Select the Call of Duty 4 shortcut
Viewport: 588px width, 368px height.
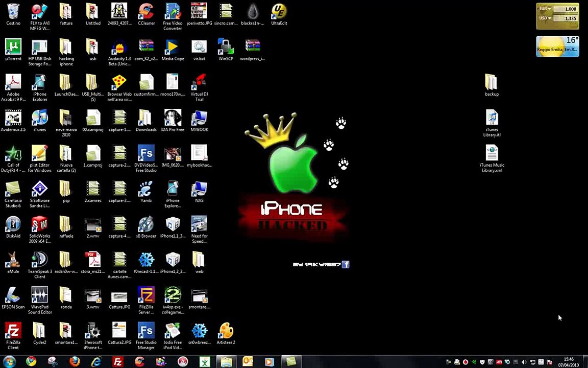pyautogui.click(x=13, y=159)
